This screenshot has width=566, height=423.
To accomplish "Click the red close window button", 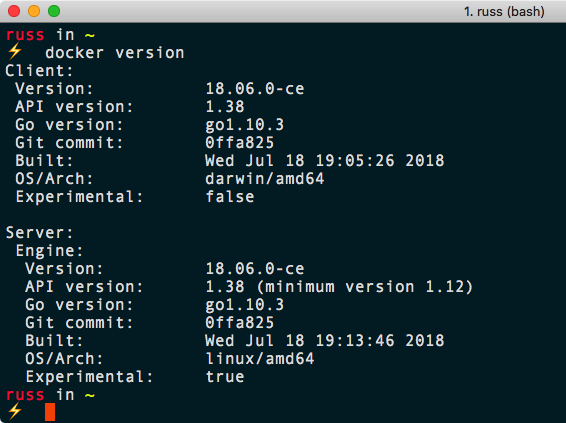I will click(14, 11).
